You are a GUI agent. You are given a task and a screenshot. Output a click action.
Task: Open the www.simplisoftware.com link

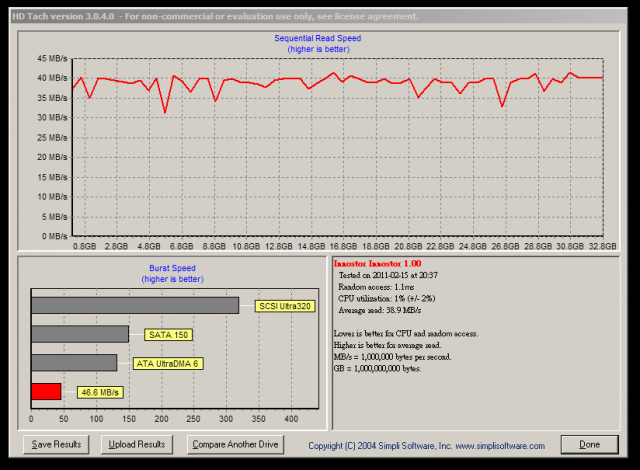point(500,446)
